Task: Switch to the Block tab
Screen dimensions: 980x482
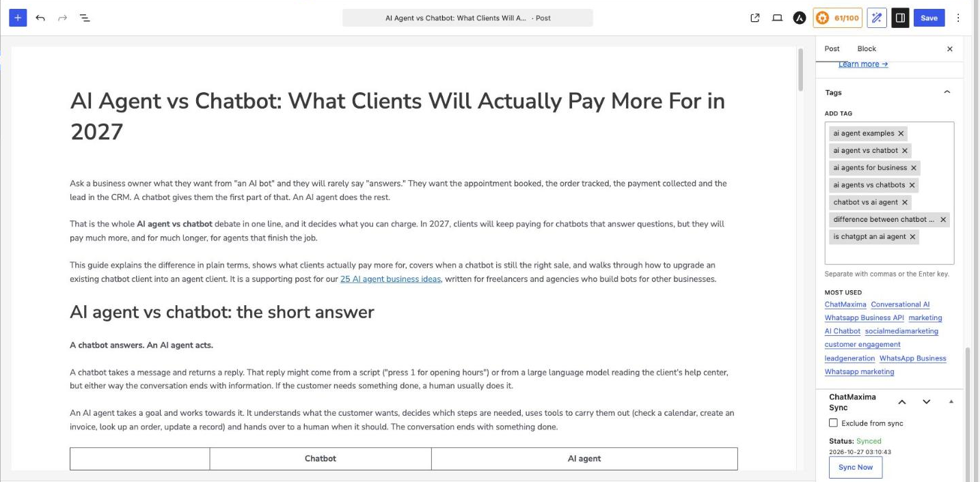Action: tap(867, 48)
